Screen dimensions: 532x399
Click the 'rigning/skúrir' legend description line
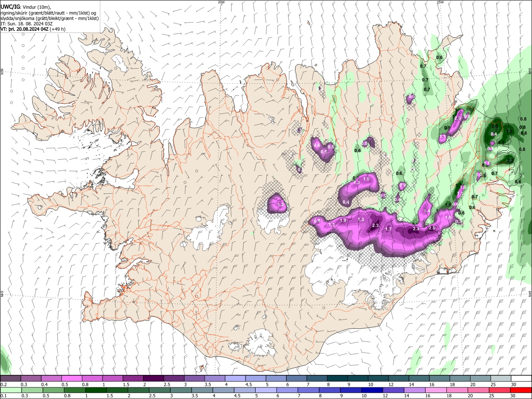coord(48,13)
